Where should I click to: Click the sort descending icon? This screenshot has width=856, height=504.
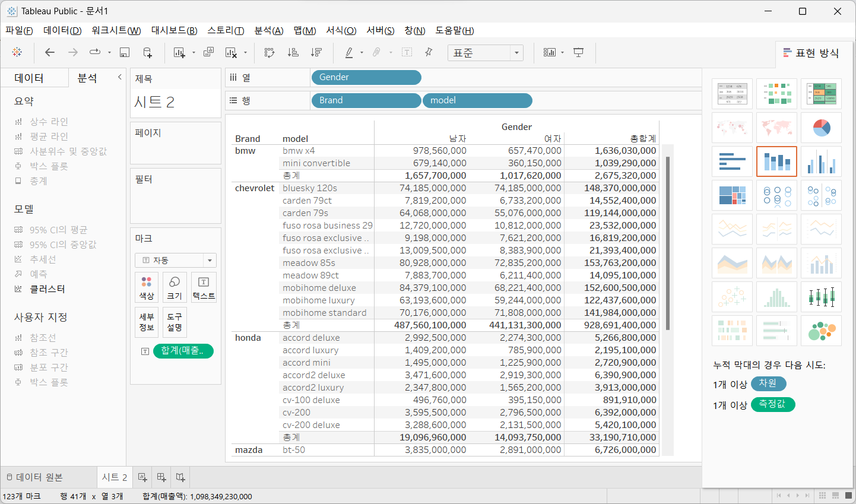pos(316,52)
